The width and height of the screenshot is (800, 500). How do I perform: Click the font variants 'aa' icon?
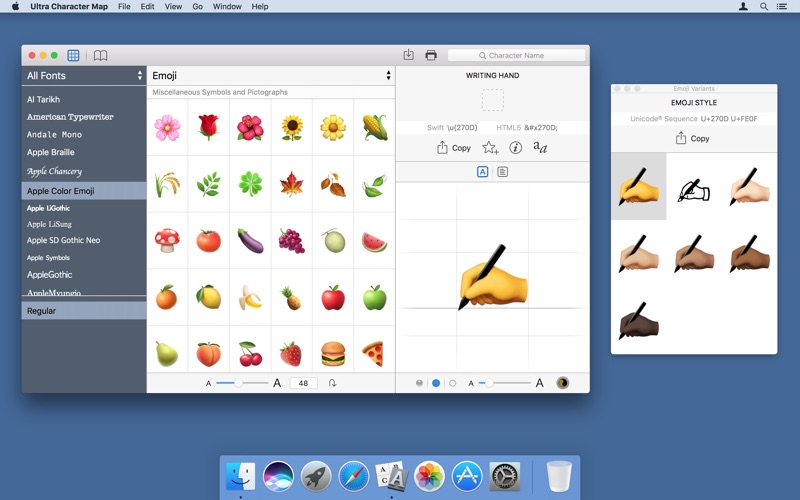click(540, 148)
